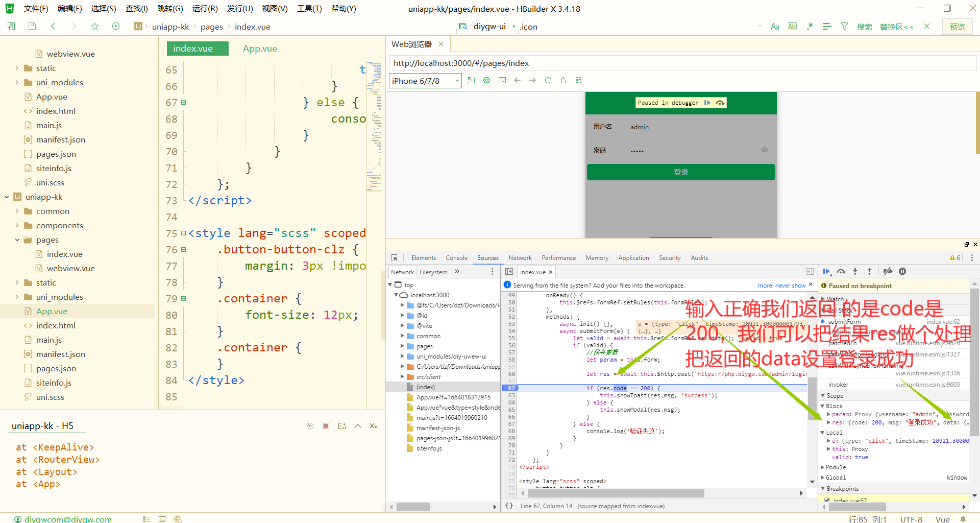This screenshot has width=980, height=523.
Task: Click the lock icon in browser toolbar
Action: [x=563, y=80]
